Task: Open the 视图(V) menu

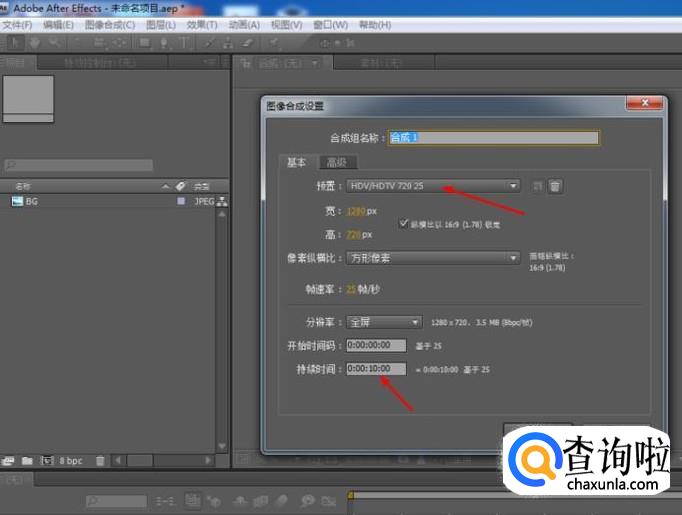Action: 287,25
